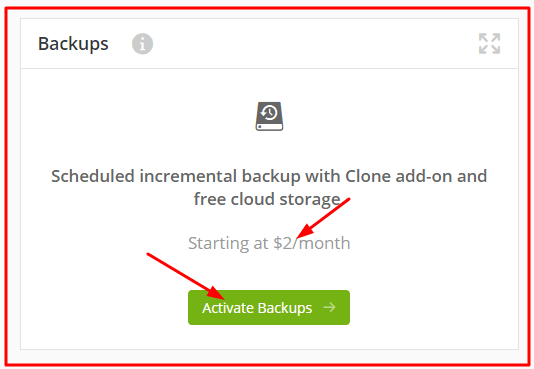Click the clock symbol on drive icon
534x369 pixels.
[269, 112]
